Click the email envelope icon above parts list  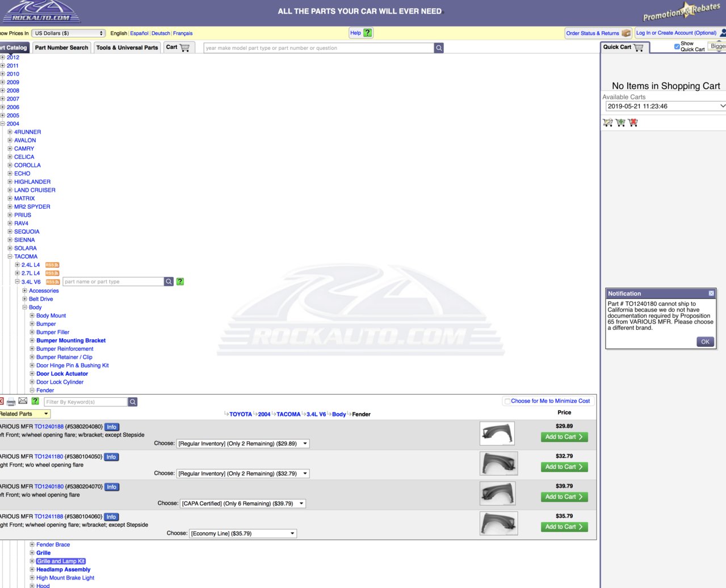click(x=23, y=401)
